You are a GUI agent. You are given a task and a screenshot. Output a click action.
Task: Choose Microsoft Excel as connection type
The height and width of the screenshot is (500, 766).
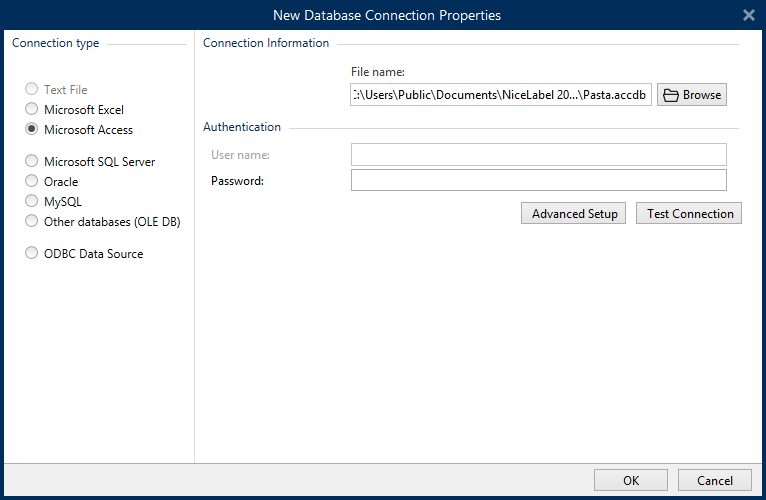pyautogui.click(x=32, y=110)
